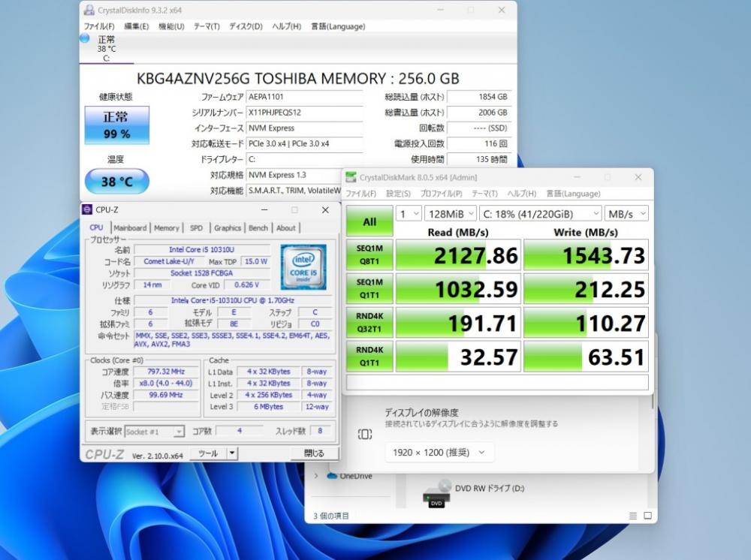This screenshot has width=751, height=560.
Task: Open the 1920 × 1200 resolution dropdown
Action: pos(439,453)
